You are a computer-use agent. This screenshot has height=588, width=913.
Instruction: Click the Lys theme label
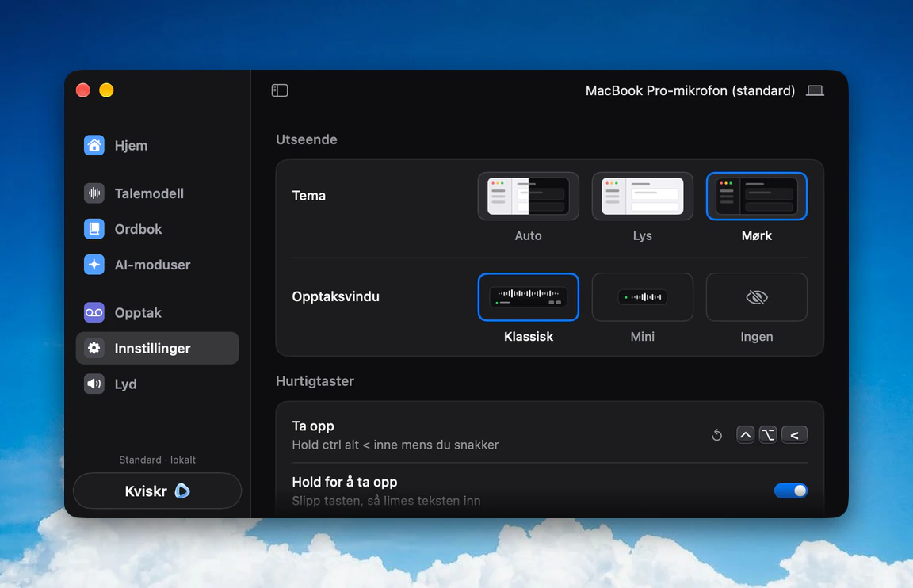click(642, 236)
